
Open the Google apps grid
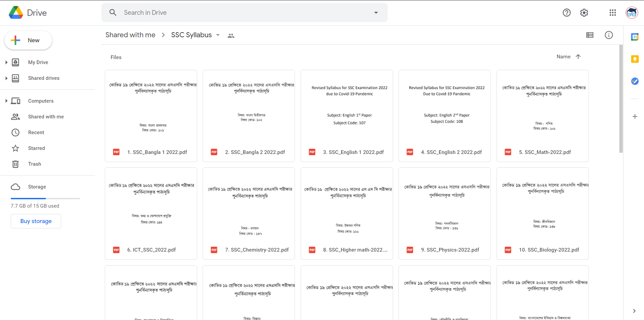[x=613, y=13]
